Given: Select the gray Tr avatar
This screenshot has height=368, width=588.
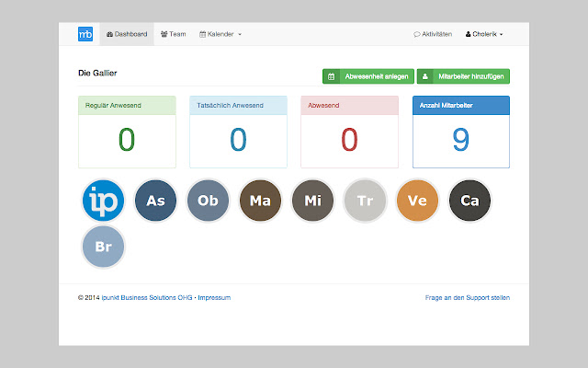Looking at the screenshot, I should [365, 201].
